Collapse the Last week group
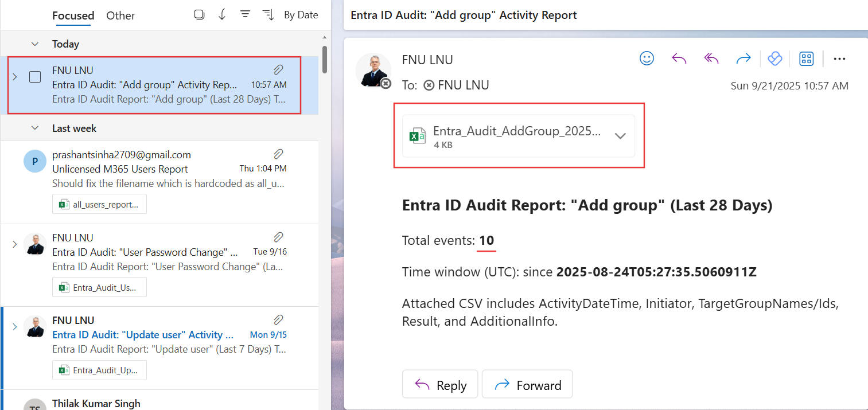Screen dimensions: 868x410 pos(35,128)
